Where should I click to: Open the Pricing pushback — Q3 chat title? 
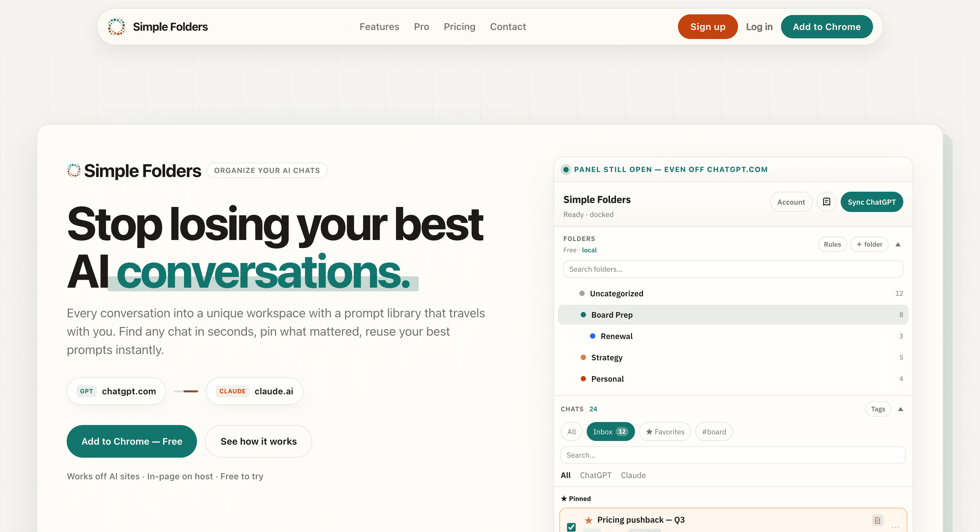pyautogui.click(x=641, y=520)
